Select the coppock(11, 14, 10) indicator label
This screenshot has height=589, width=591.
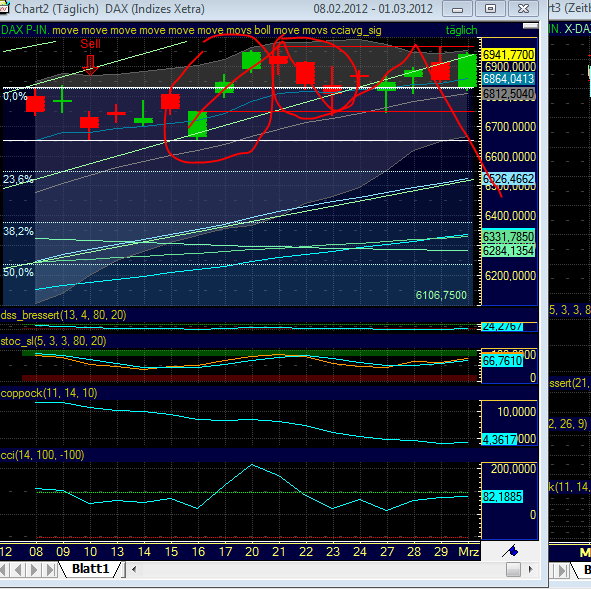click(49, 393)
